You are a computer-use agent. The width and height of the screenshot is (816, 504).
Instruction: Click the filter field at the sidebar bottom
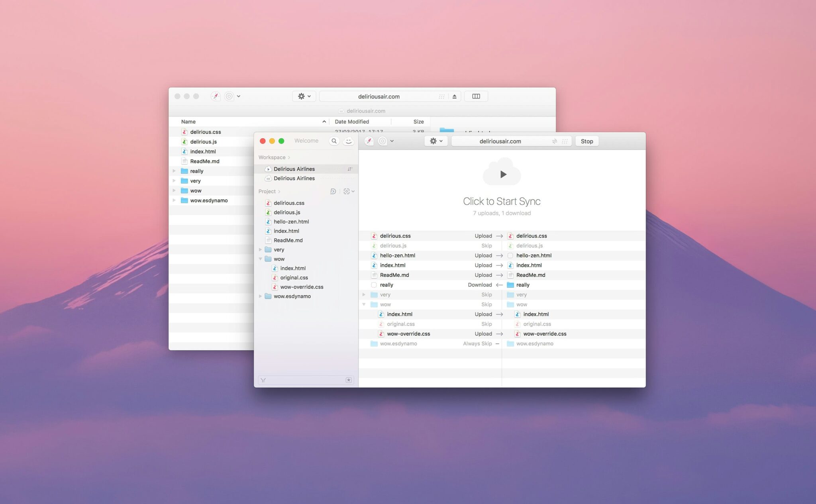pyautogui.click(x=303, y=380)
